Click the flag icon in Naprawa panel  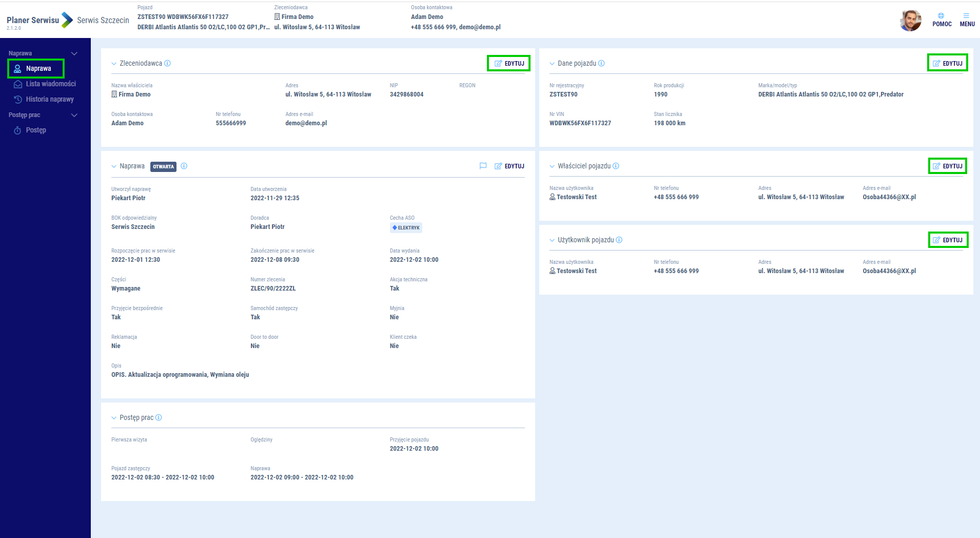click(483, 166)
